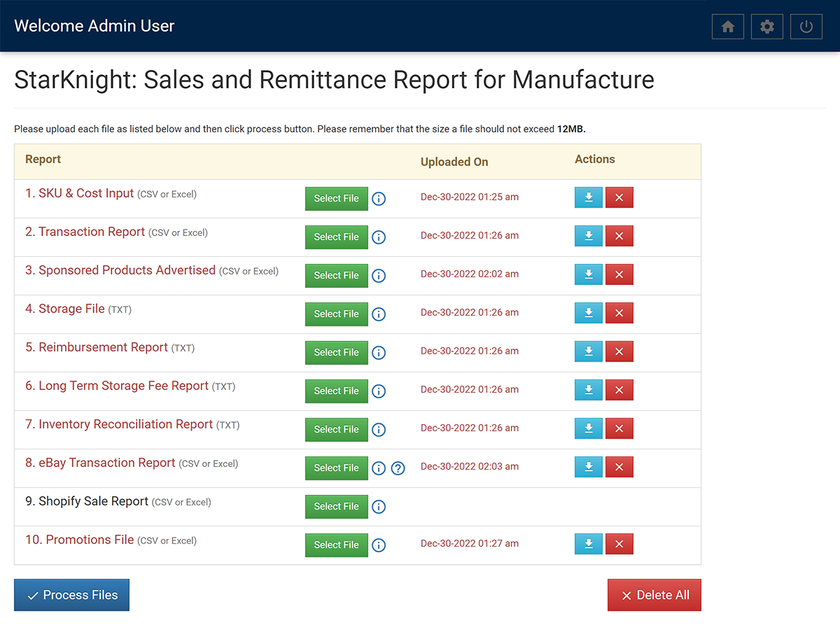Select File for Shopify Sale Report
840x630 pixels.
click(336, 506)
